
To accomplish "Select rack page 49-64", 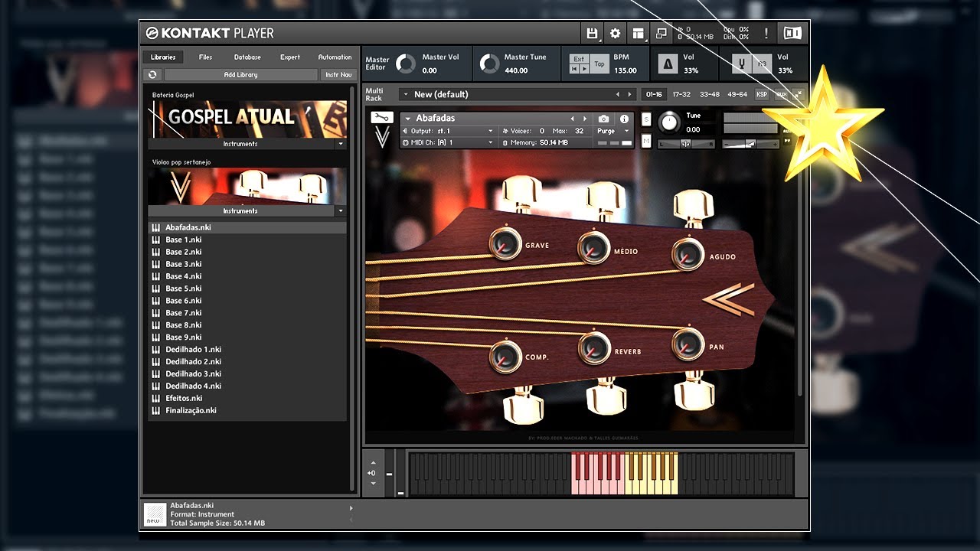I will click(737, 94).
